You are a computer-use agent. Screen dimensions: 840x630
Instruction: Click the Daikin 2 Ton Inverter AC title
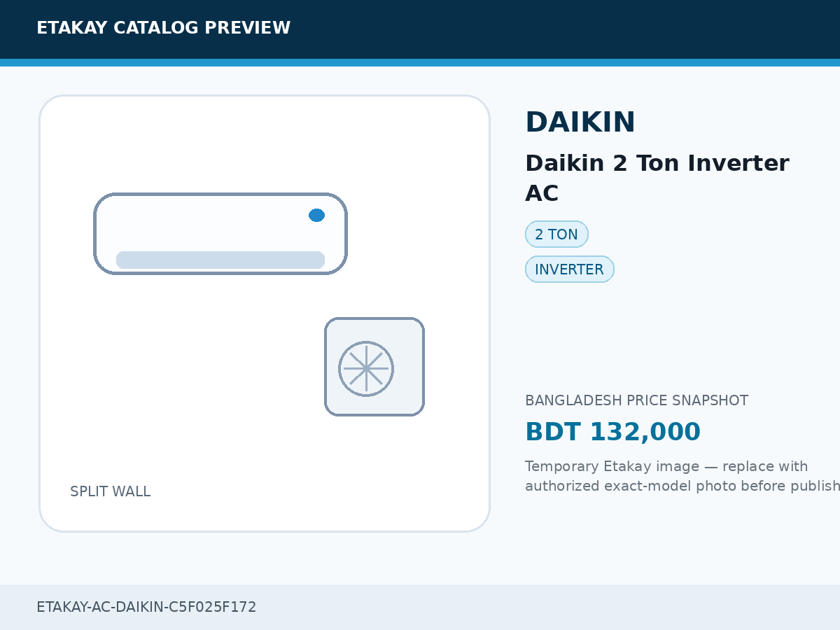657,178
